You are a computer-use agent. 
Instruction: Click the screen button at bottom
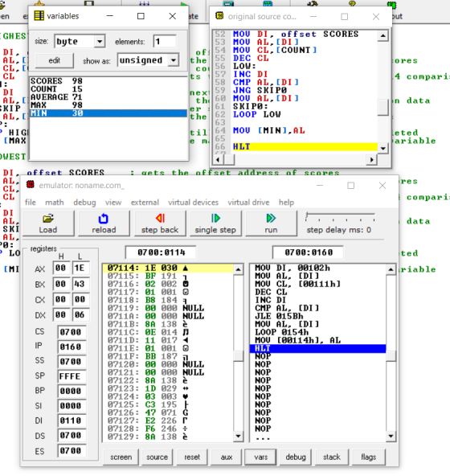point(121,457)
